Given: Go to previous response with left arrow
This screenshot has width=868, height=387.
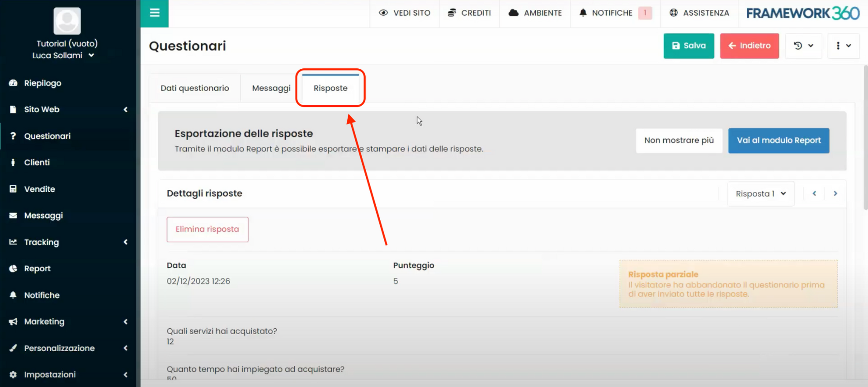Looking at the screenshot, I should (814, 193).
